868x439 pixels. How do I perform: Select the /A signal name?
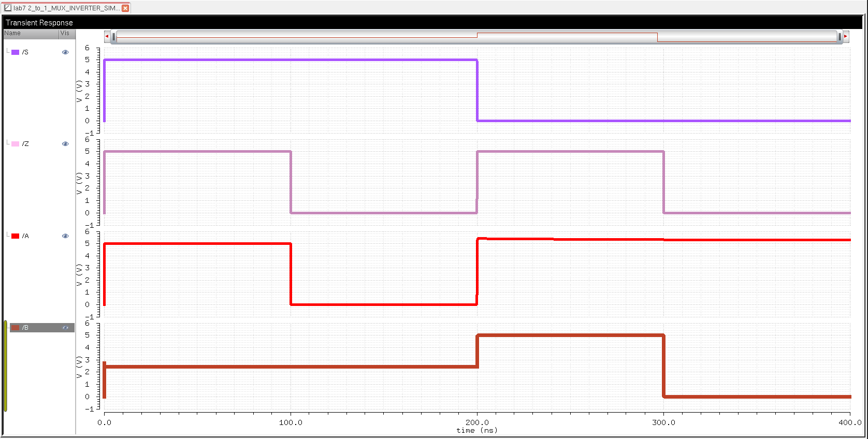point(25,236)
